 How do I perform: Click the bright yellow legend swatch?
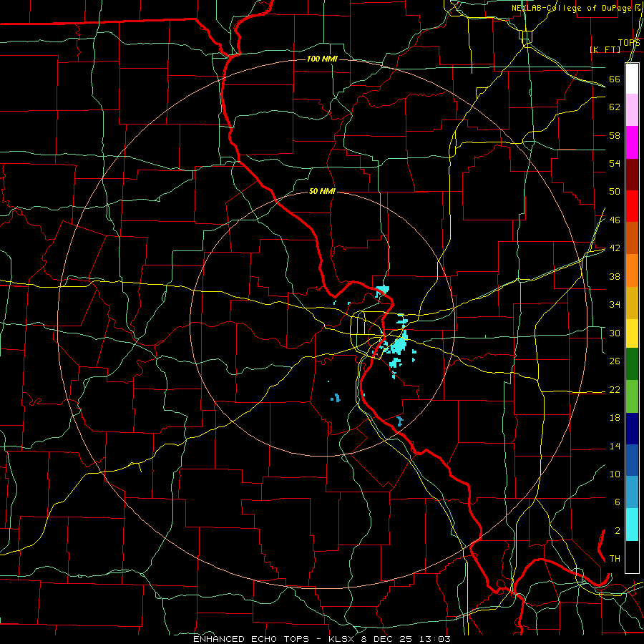tap(632, 333)
